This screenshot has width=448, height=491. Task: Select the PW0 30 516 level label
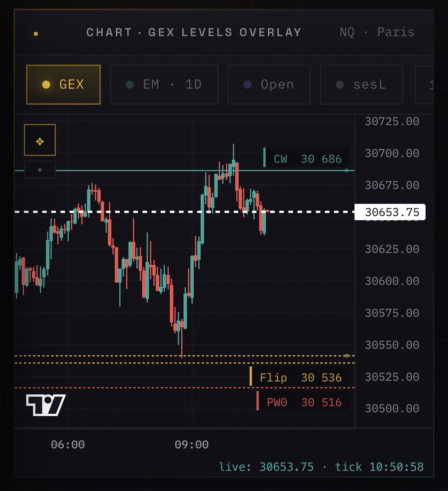(x=302, y=402)
